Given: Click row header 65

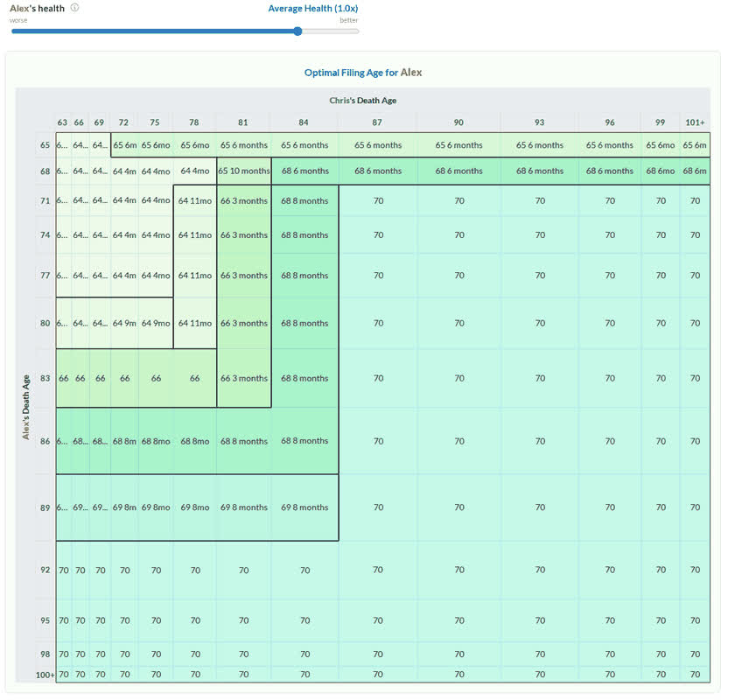Looking at the screenshot, I should tap(45, 145).
